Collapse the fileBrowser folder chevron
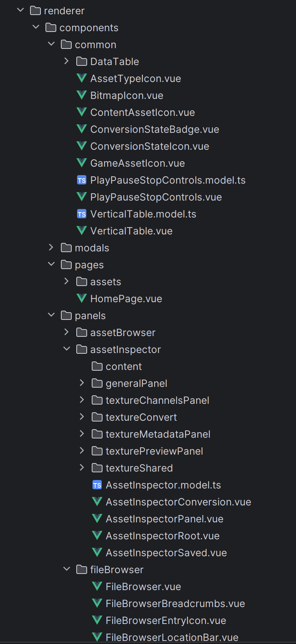The width and height of the screenshot is (296, 644). [x=66, y=569]
